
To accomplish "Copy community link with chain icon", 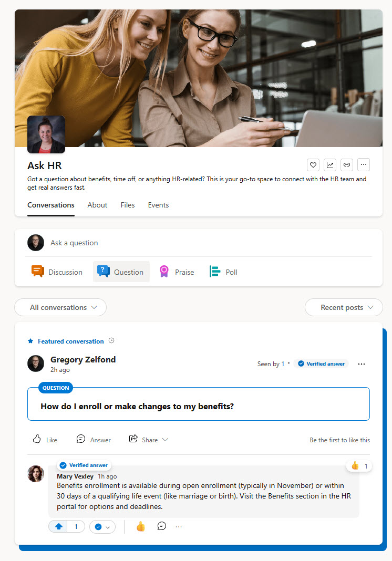I will [347, 165].
